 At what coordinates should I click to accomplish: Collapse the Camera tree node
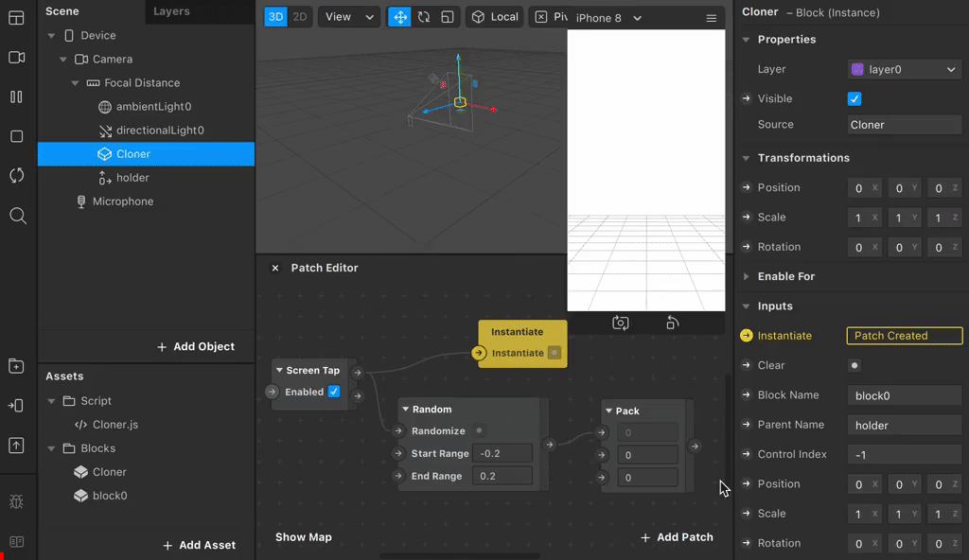pos(63,60)
